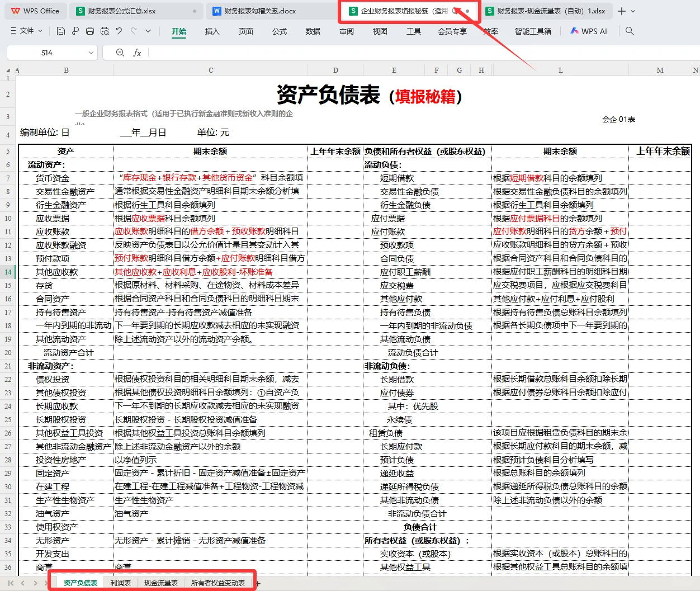The width and height of the screenshot is (700, 591).
Task: Open the 审阅 ribbon tab
Action: point(347,31)
